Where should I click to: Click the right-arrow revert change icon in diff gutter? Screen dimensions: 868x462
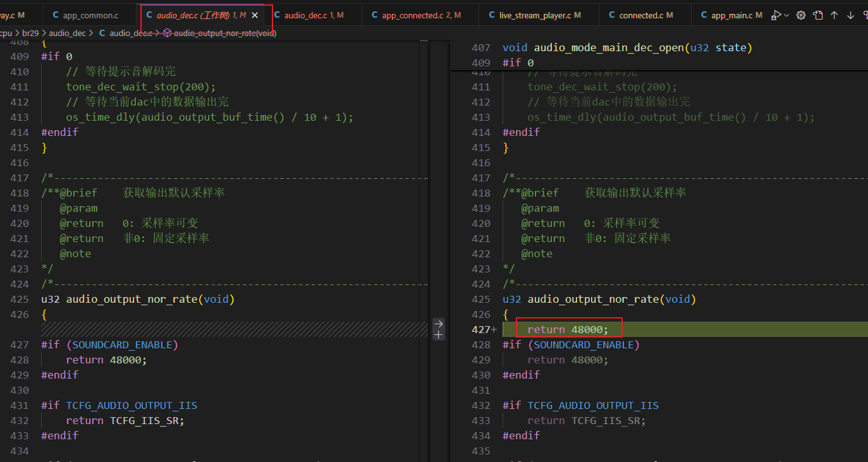tap(439, 324)
